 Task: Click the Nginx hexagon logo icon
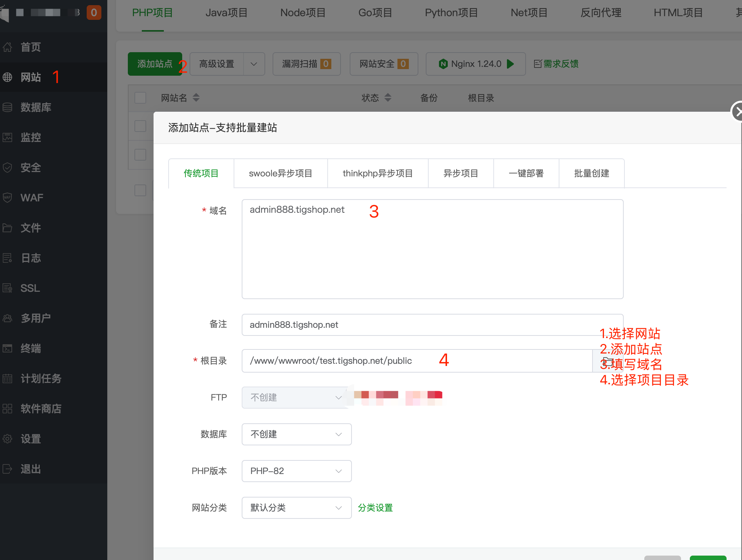443,64
